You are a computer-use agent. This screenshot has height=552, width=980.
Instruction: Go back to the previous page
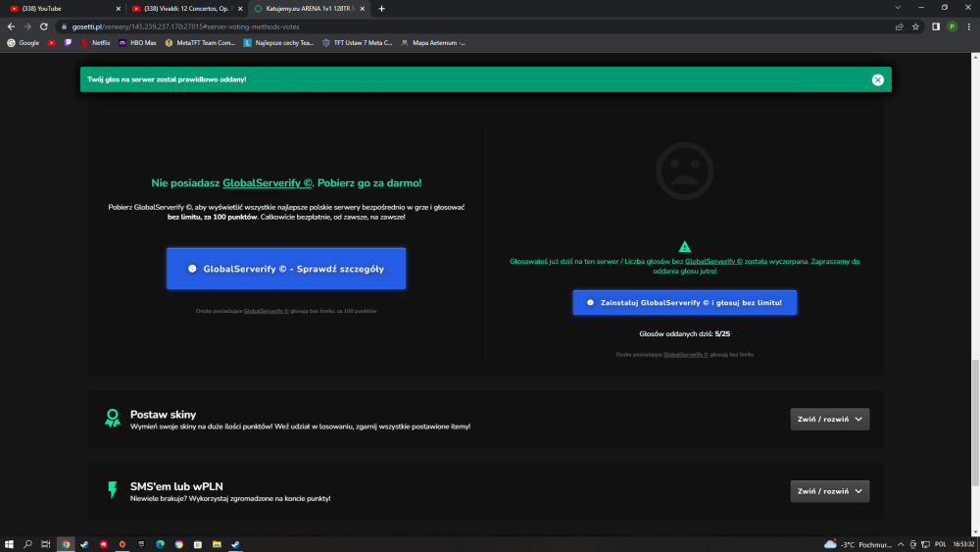(x=11, y=26)
